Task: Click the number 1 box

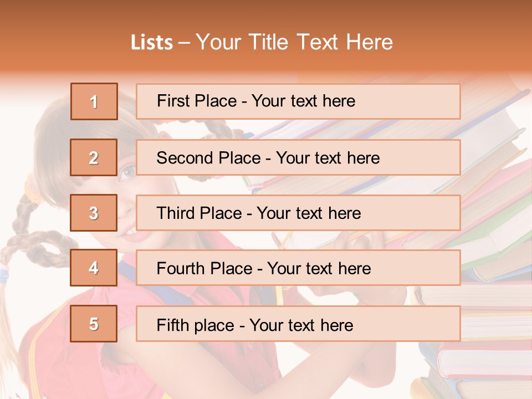Action: 94,101
